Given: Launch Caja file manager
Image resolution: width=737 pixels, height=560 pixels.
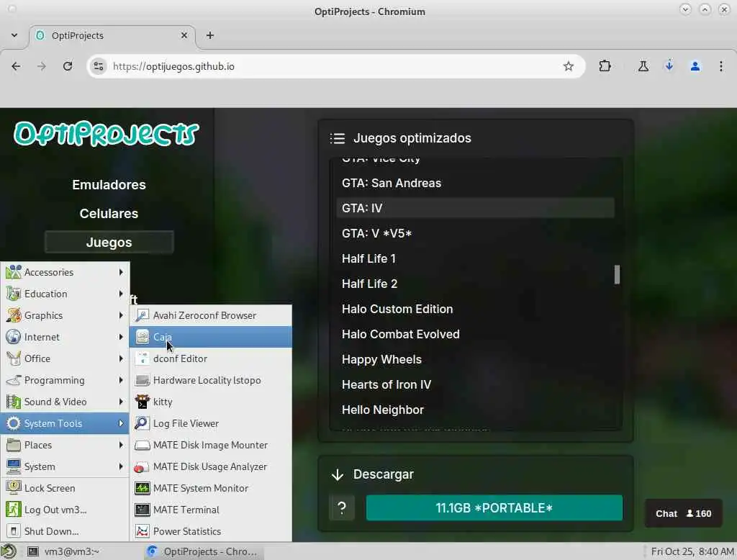Looking at the screenshot, I should pyautogui.click(x=211, y=337).
